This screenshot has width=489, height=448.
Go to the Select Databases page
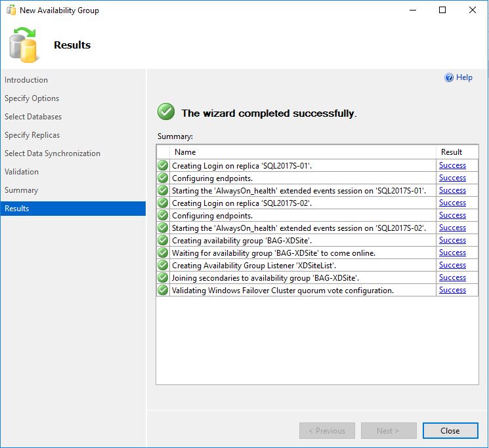click(x=33, y=117)
